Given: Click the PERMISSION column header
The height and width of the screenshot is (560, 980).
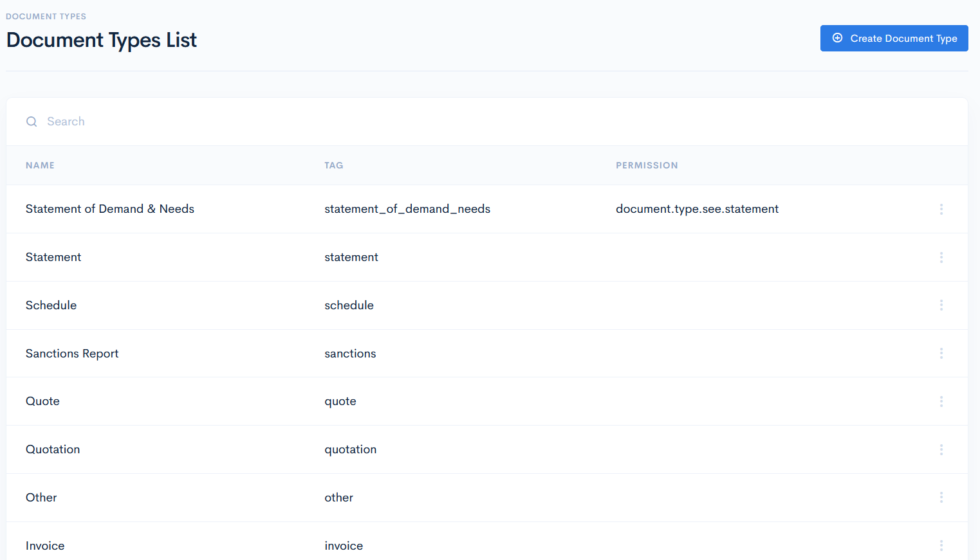Looking at the screenshot, I should tap(646, 165).
